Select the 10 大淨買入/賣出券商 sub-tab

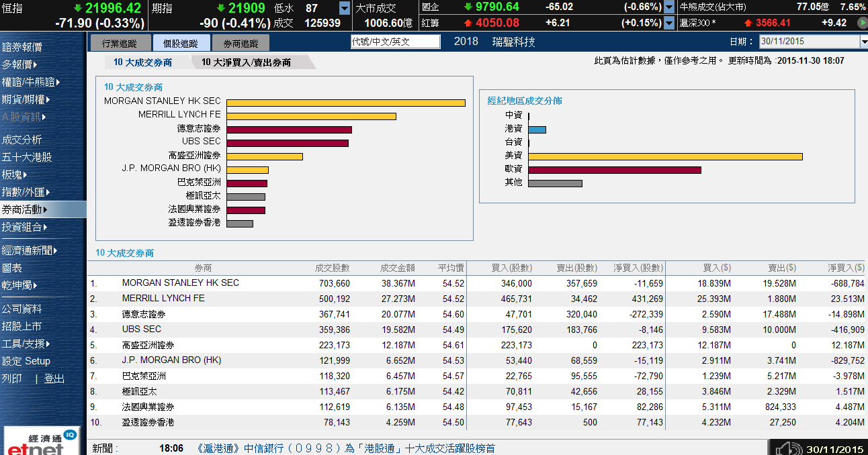point(247,62)
